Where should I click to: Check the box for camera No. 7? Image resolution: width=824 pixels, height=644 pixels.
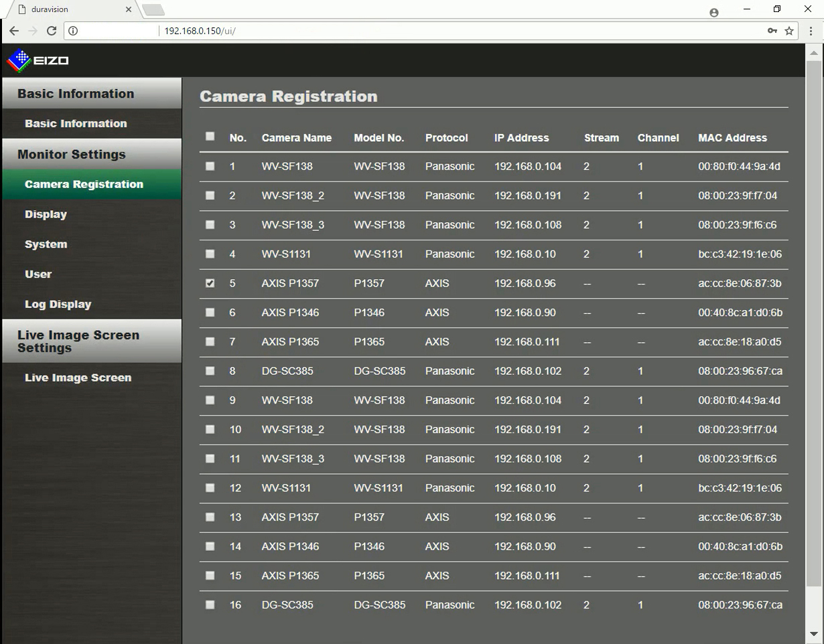(x=210, y=341)
